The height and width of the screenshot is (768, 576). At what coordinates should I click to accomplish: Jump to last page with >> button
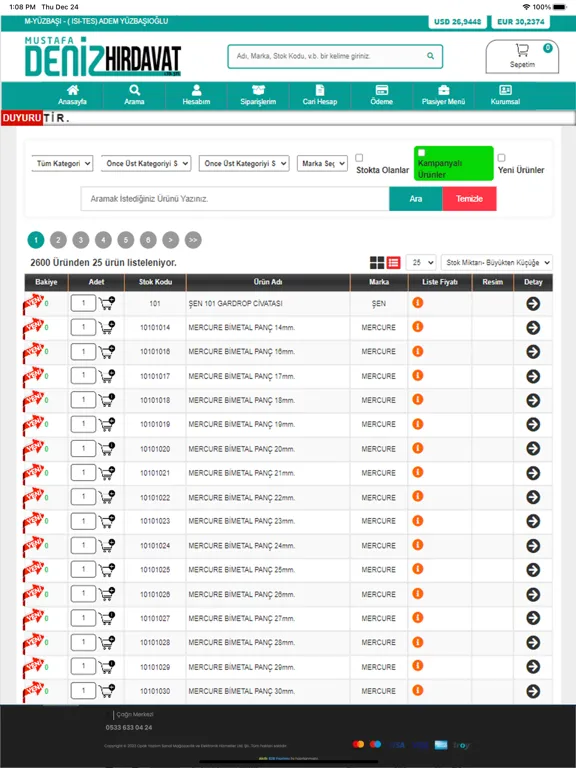193,240
